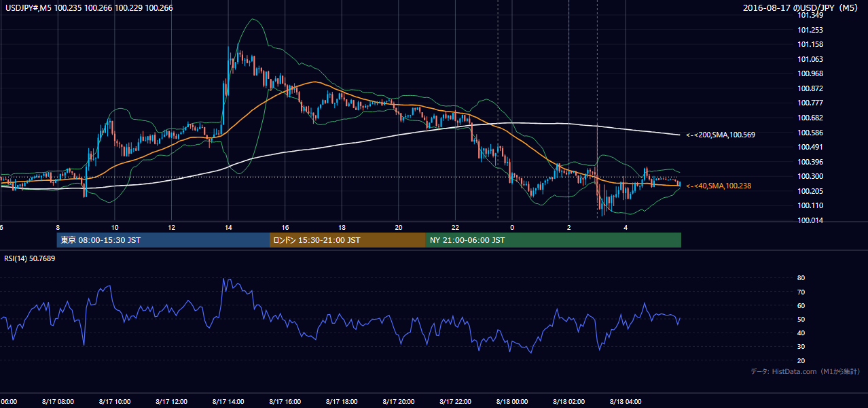This screenshot has height=408, width=868.
Task: Click hour label 18 under price chart
Action: point(342,228)
